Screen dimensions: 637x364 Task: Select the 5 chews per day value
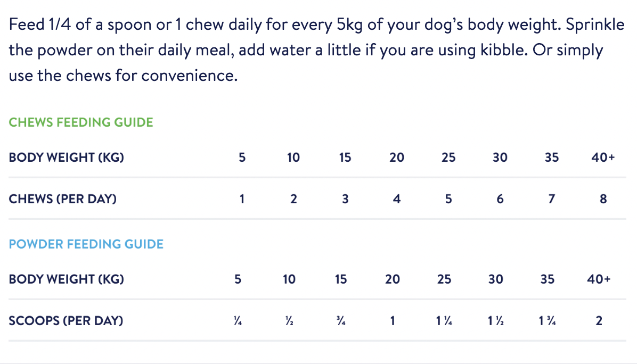(448, 199)
